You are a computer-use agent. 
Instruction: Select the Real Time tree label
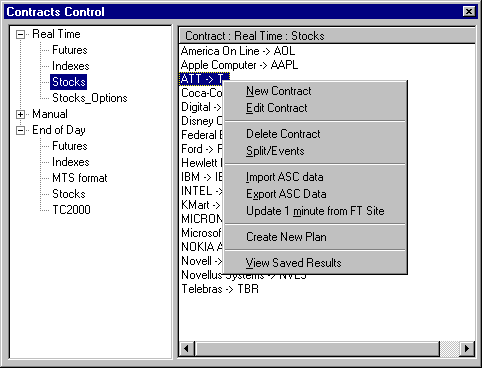pyautogui.click(x=56, y=34)
